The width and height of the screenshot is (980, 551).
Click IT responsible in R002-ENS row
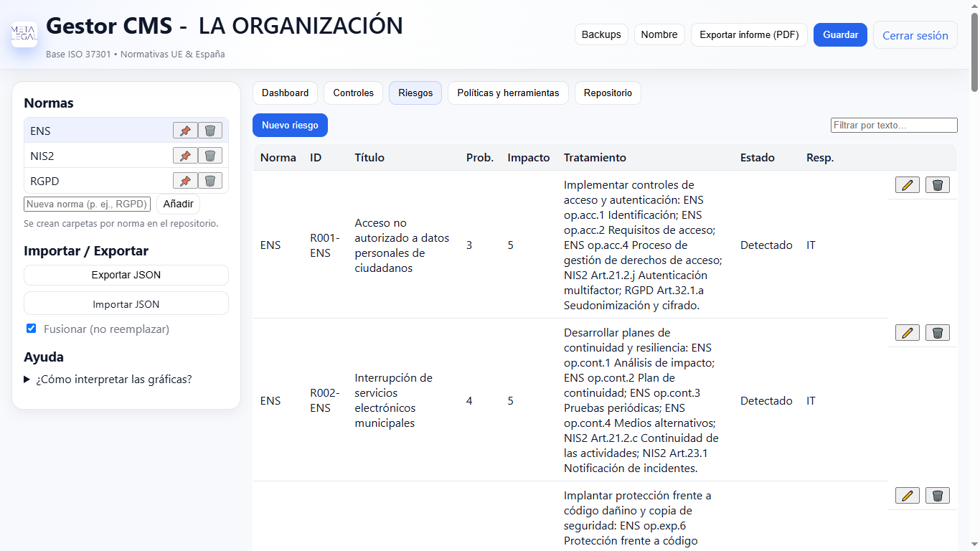811,400
